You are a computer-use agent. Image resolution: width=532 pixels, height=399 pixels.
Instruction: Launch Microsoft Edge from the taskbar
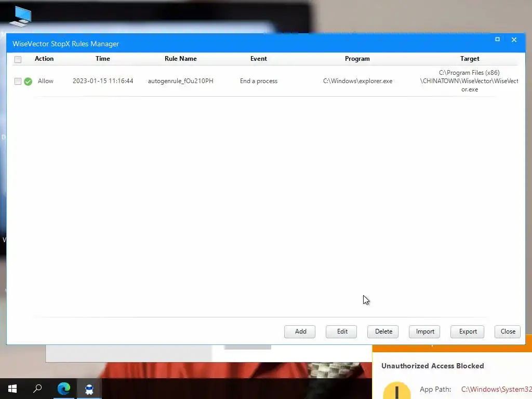pos(64,389)
